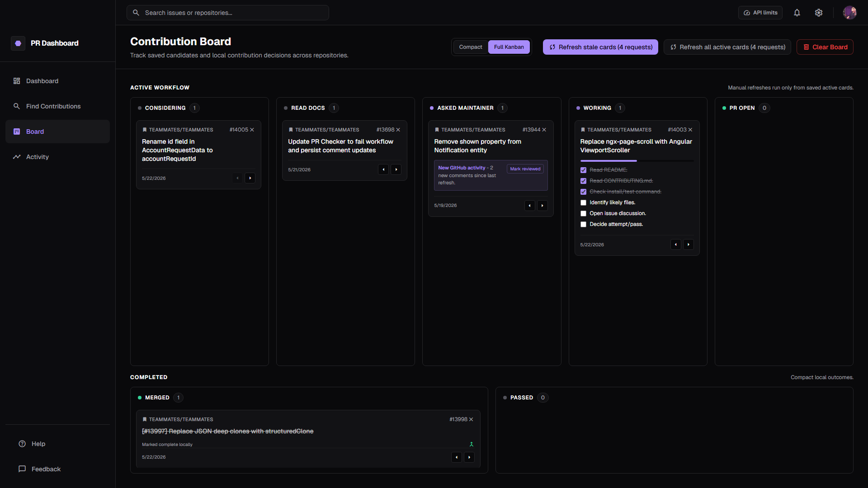
Task: Open Help in sidebar
Action: (57, 444)
